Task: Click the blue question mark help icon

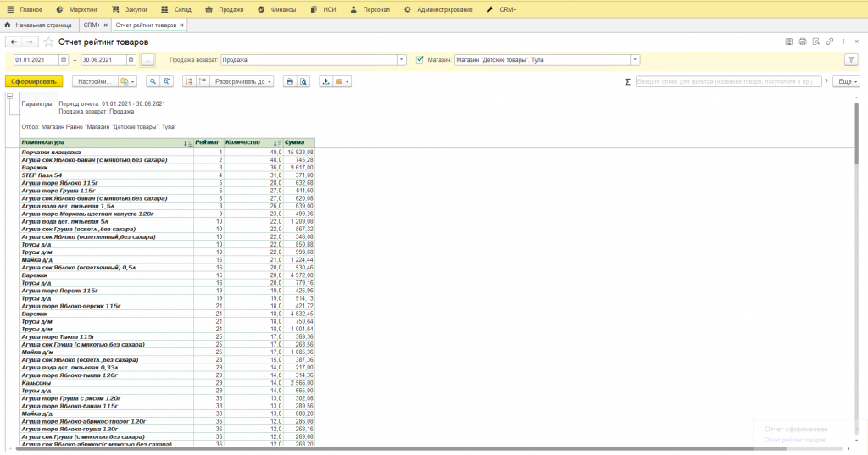Action: point(826,82)
